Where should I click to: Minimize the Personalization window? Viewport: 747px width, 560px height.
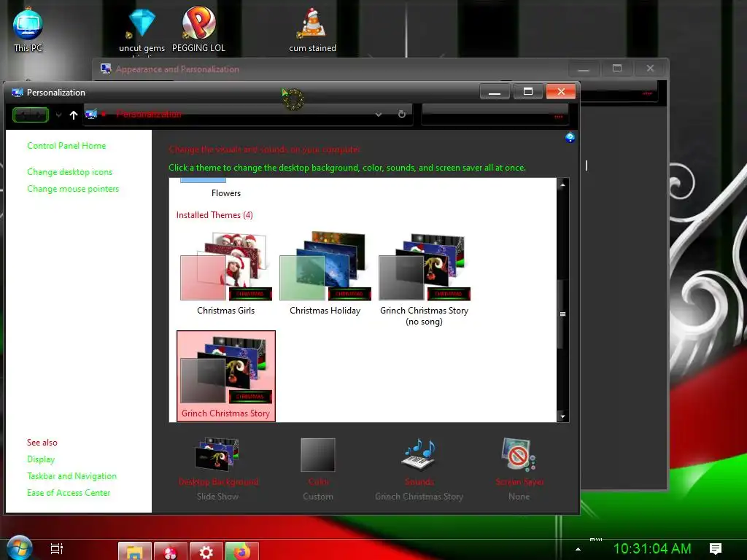point(495,91)
